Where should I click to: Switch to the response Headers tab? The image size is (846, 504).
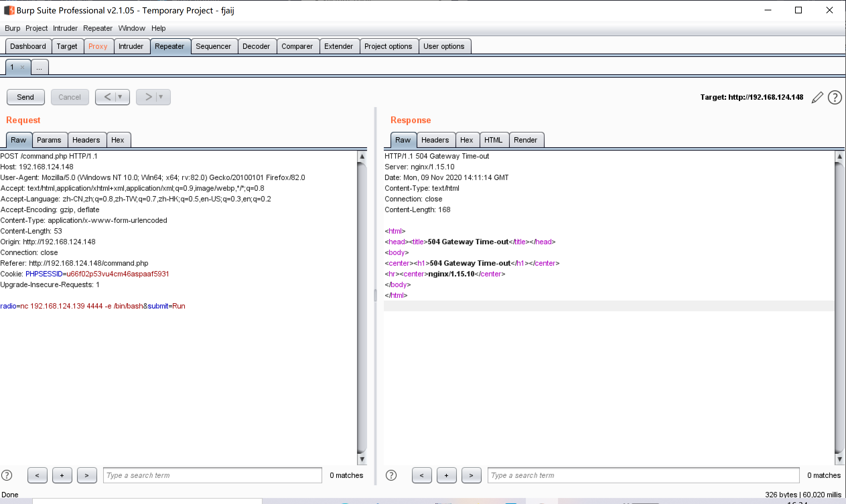pyautogui.click(x=435, y=140)
